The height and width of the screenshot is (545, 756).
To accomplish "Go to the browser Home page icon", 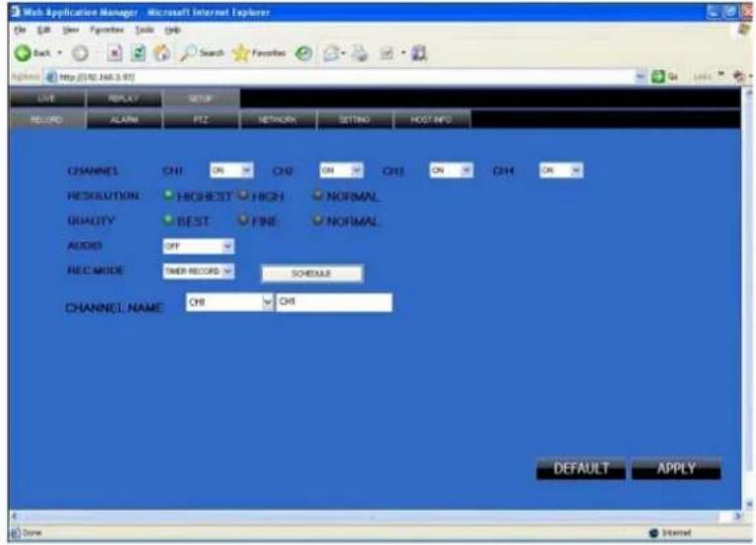I will (x=161, y=54).
